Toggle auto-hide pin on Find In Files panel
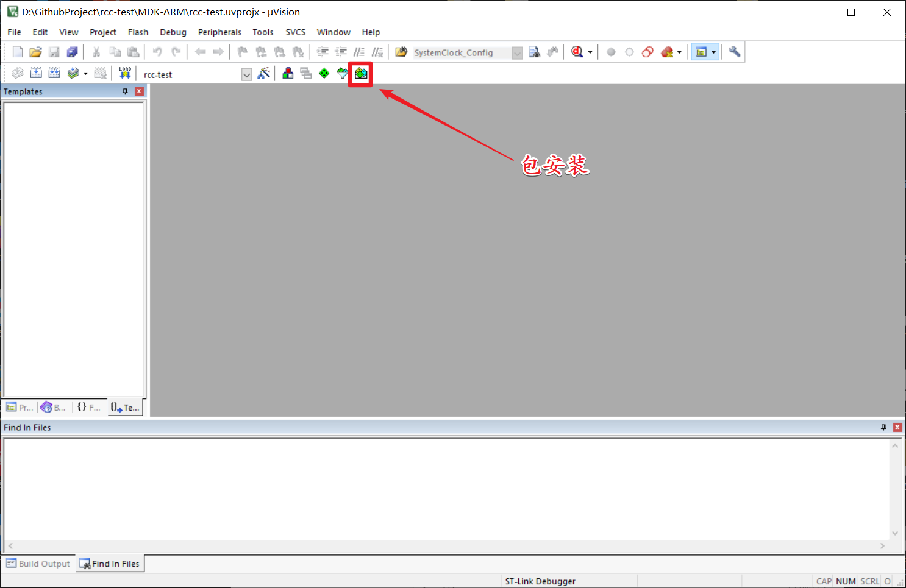Image resolution: width=906 pixels, height=588 pixels. [x=883, y=427]
